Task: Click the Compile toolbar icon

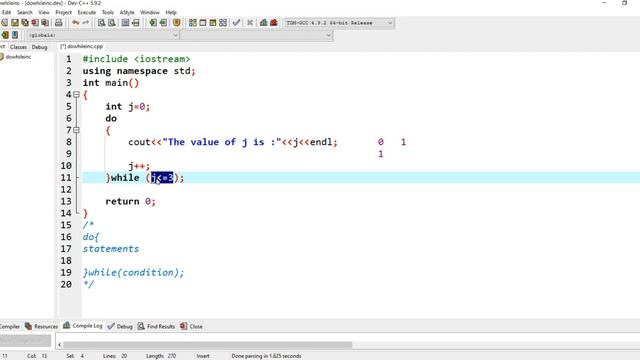Action: [x=193, y=23]
